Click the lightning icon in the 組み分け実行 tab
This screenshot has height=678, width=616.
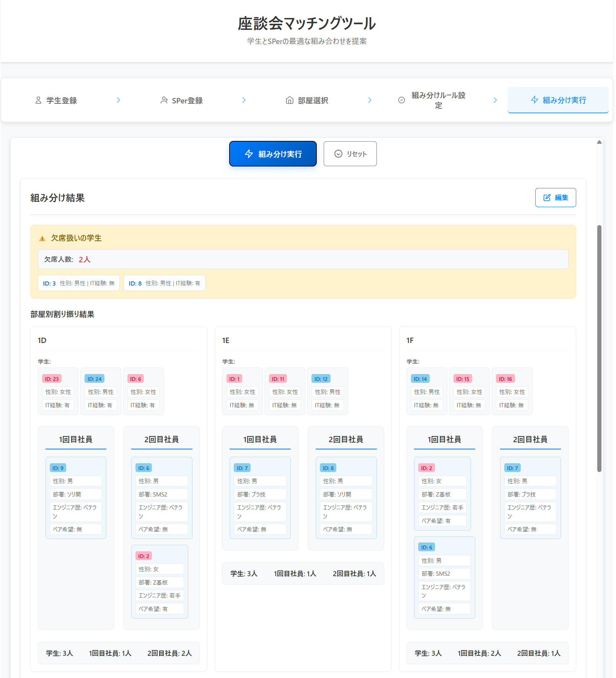click(x=535, y=100)
